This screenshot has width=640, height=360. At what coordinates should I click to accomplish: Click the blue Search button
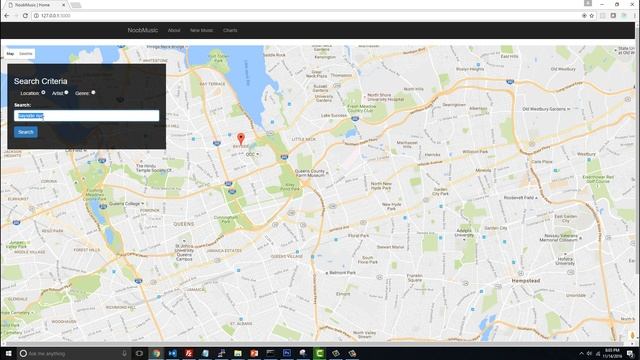coord(26,132)
